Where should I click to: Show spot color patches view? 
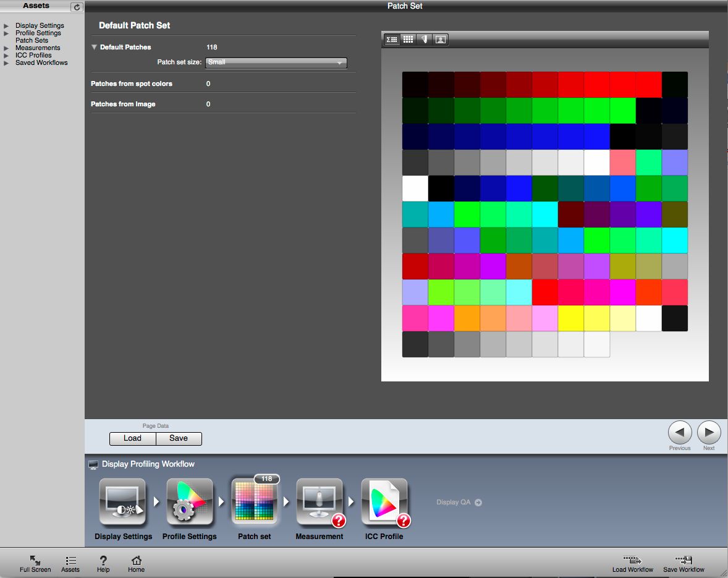[424, 40]
